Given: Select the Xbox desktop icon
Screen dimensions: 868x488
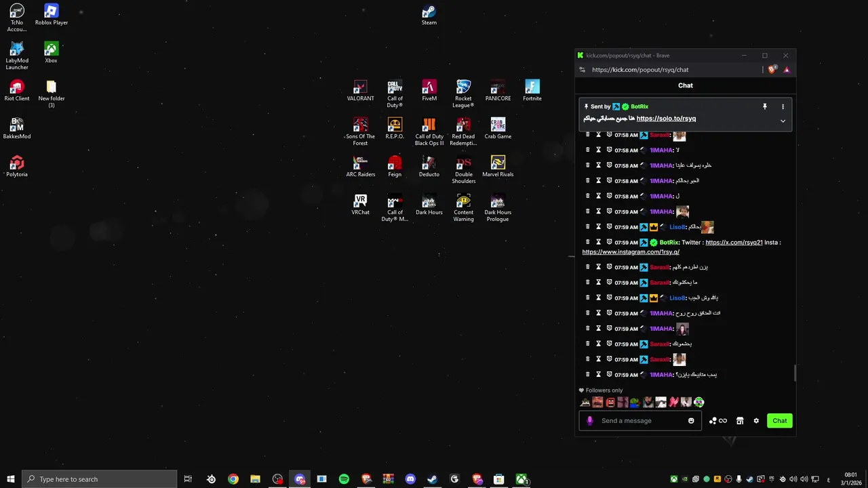Looking at the screenshot, I should tap(51, 53).
